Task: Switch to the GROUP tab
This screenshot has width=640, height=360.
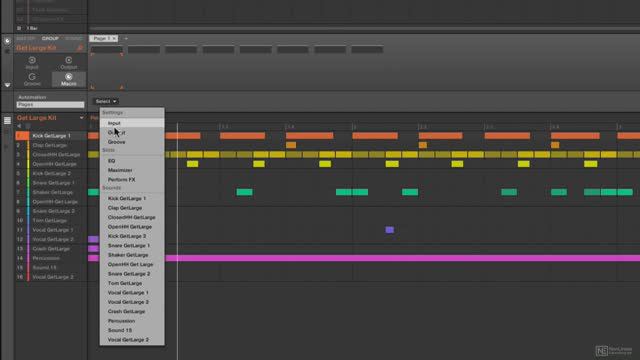Action: click(x=50, y=38)
